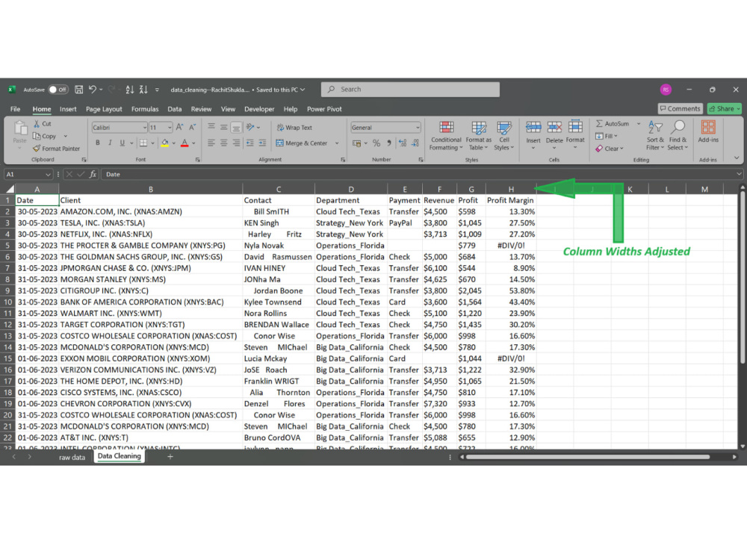The height and width of the screenshot is (560, 747).
Task: Open the Data ribbon tab
Action: pos(174,109)
